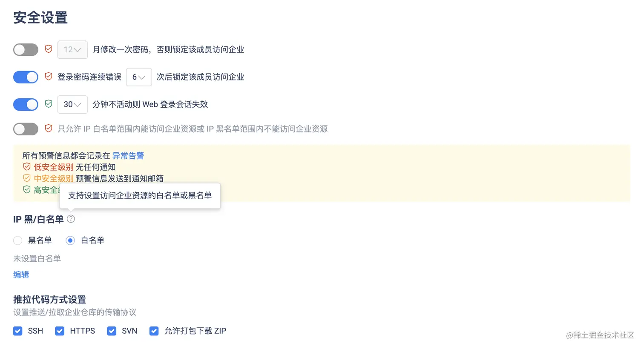Click the high security level green shield
This screenshot has height=349, width=644.
27,190
